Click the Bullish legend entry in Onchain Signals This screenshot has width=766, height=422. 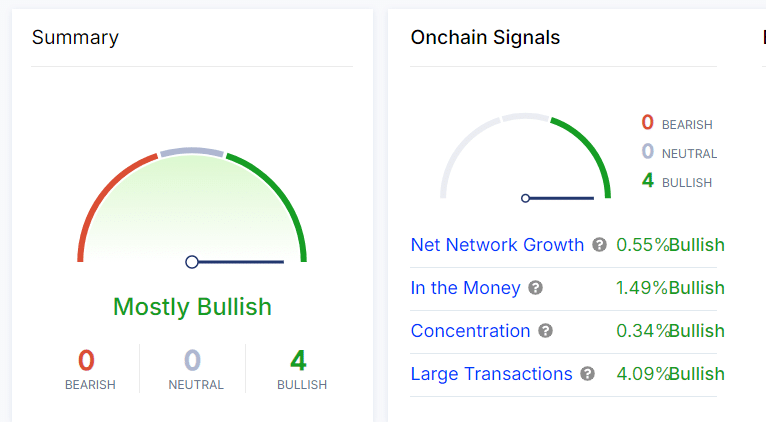[x=678, y=182]
